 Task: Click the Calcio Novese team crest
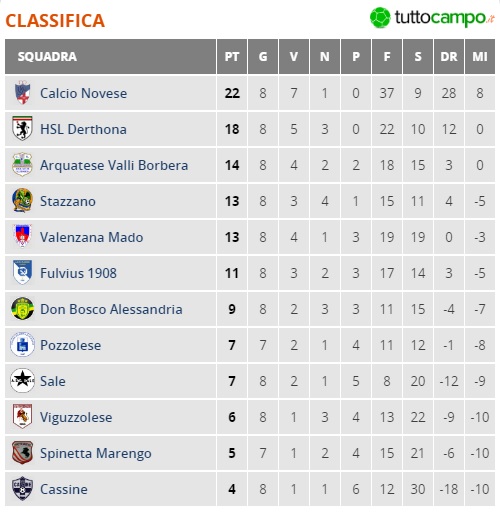[22, 93]
